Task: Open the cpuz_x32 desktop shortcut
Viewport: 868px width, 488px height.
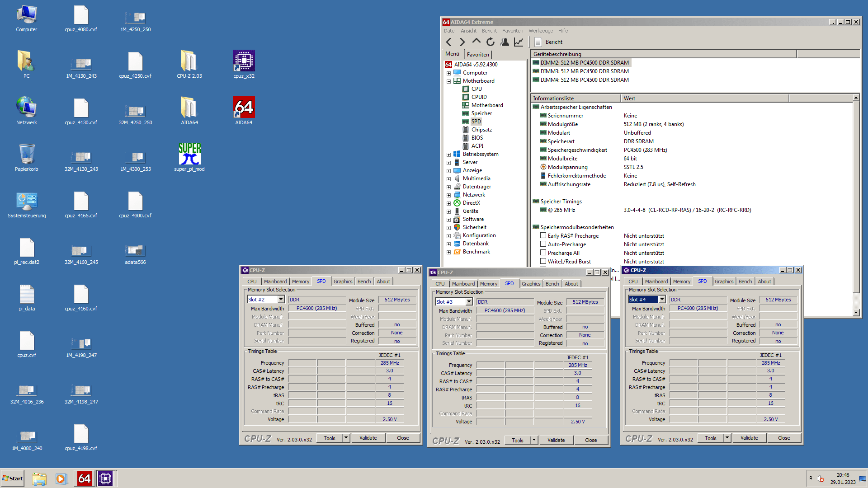Action: [x=244, y=64]
